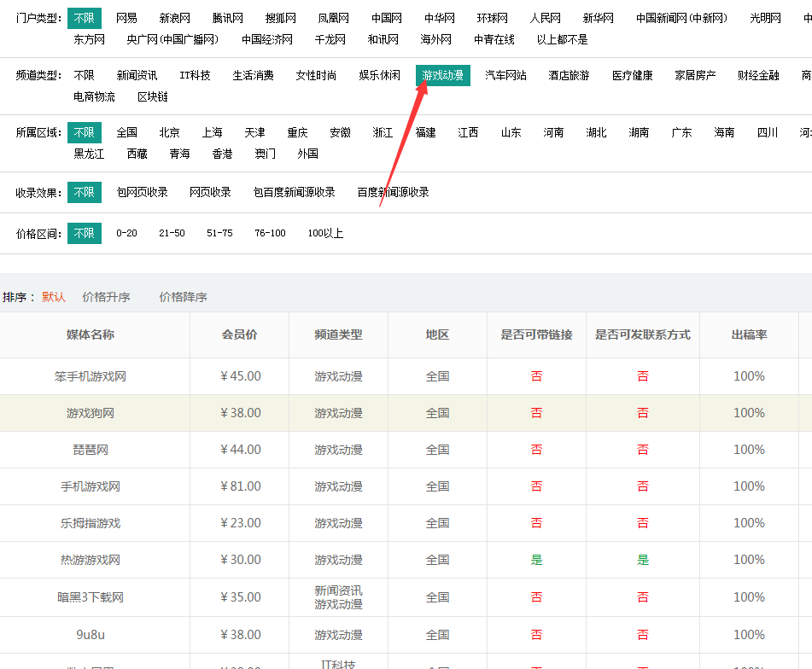Select 不限 for 收录效果
Screen dimensions: 812x669
point(84,192)
